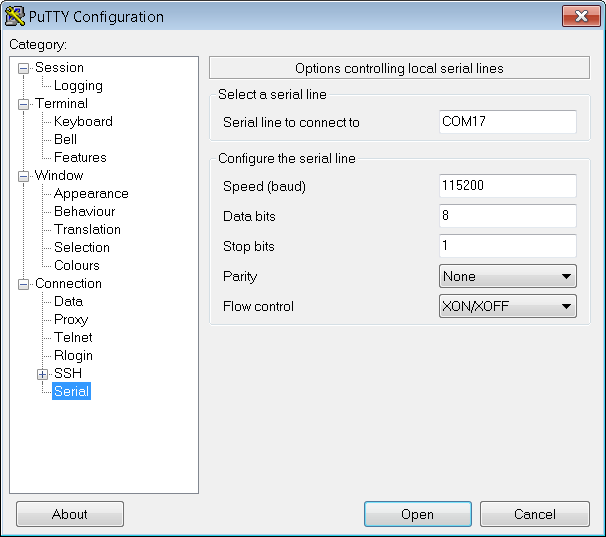This screenshot has width=606, height=537.
Task: Expand the SSH tree node
Action: point(42,374)
